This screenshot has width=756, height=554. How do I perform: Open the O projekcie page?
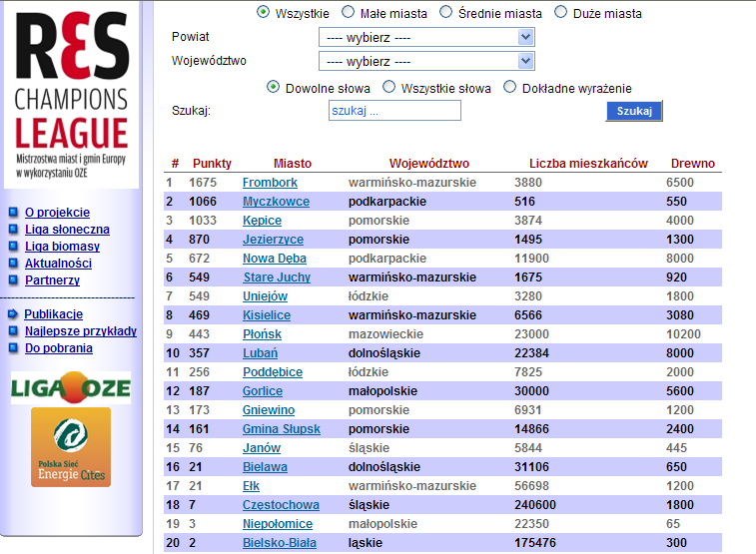pos(57,213)
